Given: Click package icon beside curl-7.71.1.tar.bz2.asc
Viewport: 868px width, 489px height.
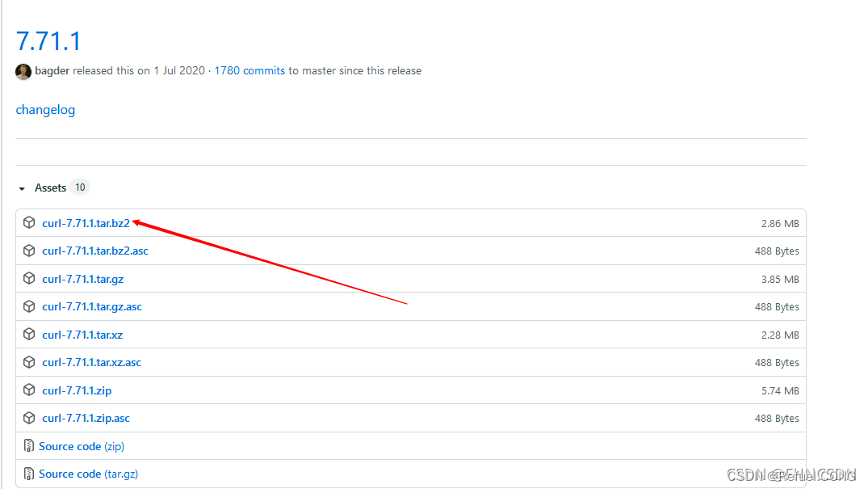Looking at the screenshot, I should click(x=29, y=251).
